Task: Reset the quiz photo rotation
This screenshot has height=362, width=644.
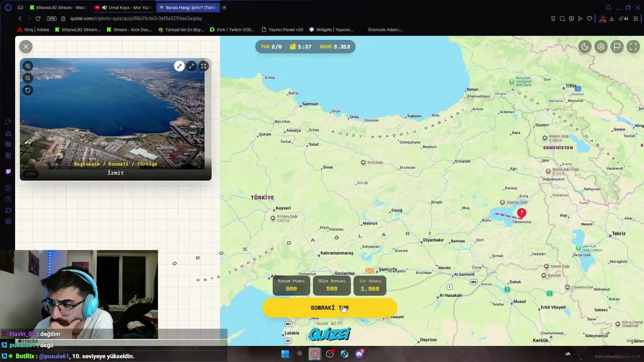Action: 28,90
